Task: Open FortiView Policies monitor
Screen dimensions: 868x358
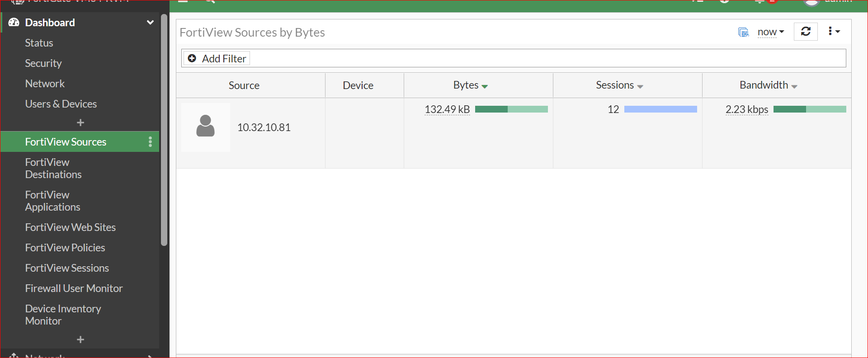Action: click(x=65, y=248)
